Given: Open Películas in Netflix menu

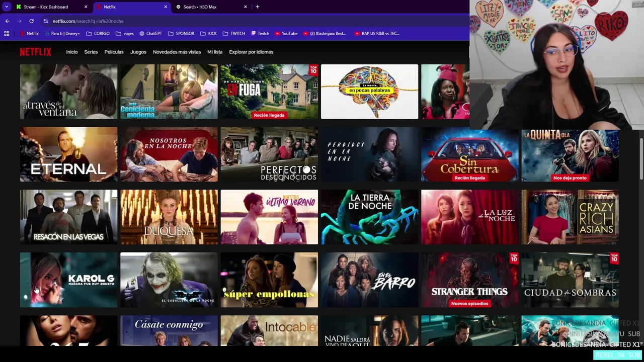Looking at the screenshot, I should pos(114,52).
